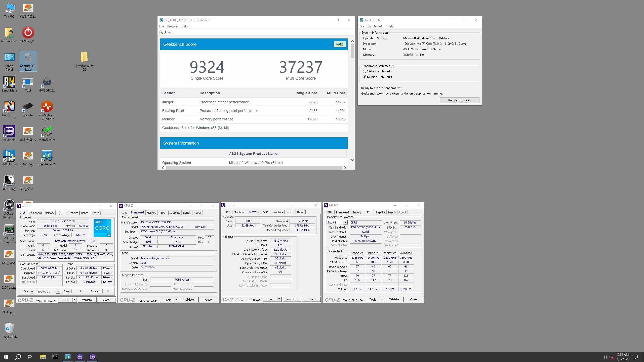Launch HWiNFO64 desktop icon
Image resolution: width=644 pixels, height=362 pixels.
click(x=9, y=158)
